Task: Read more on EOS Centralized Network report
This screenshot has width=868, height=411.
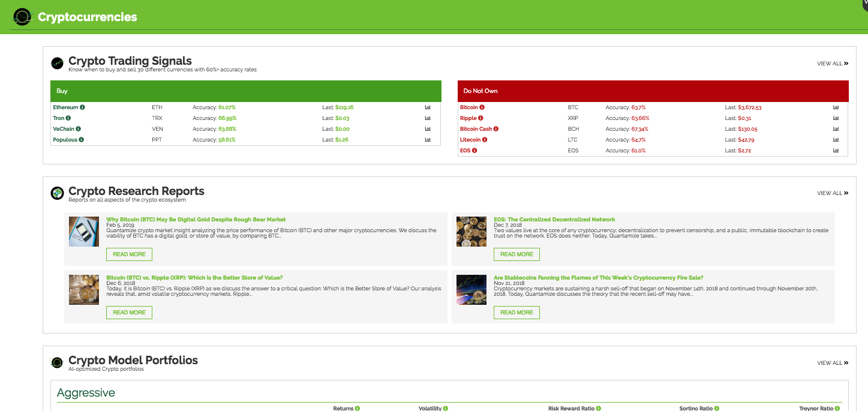Action: click(x=516, y=254)
